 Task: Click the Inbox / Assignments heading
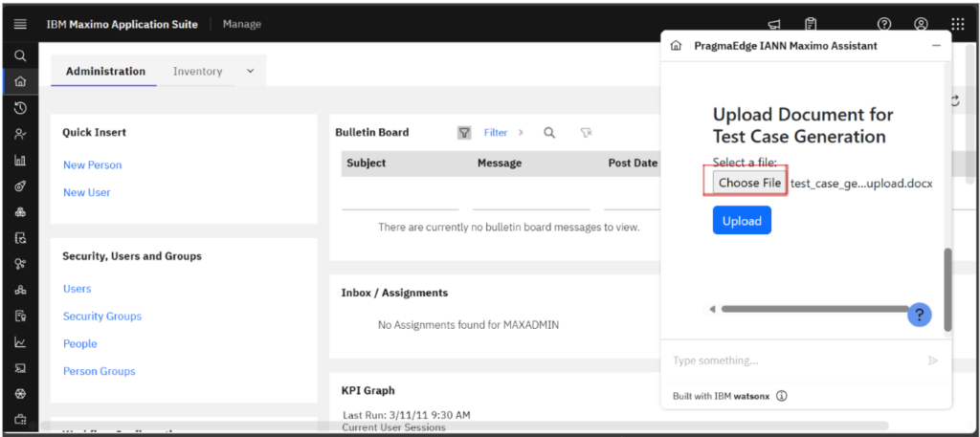coord(394,293)
